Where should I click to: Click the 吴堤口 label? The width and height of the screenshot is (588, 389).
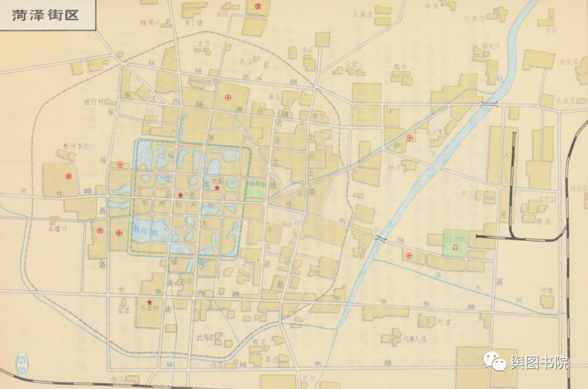tap(57, 228)
